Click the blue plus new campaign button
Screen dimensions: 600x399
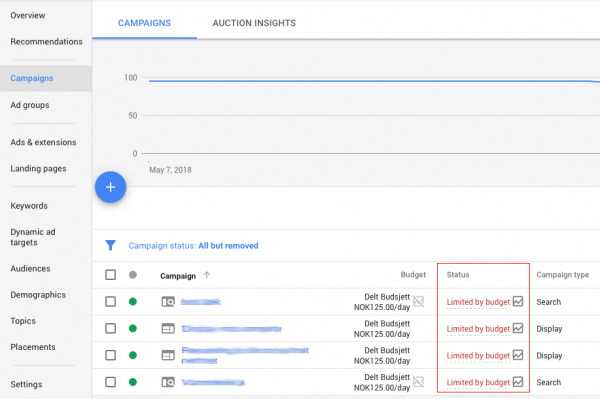[x=110, y=187]
